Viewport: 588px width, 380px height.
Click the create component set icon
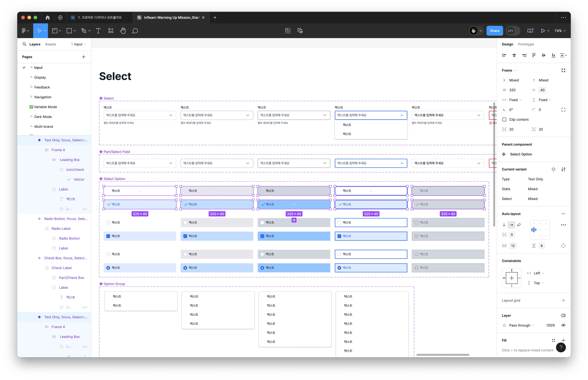click(x=300, y=31)
